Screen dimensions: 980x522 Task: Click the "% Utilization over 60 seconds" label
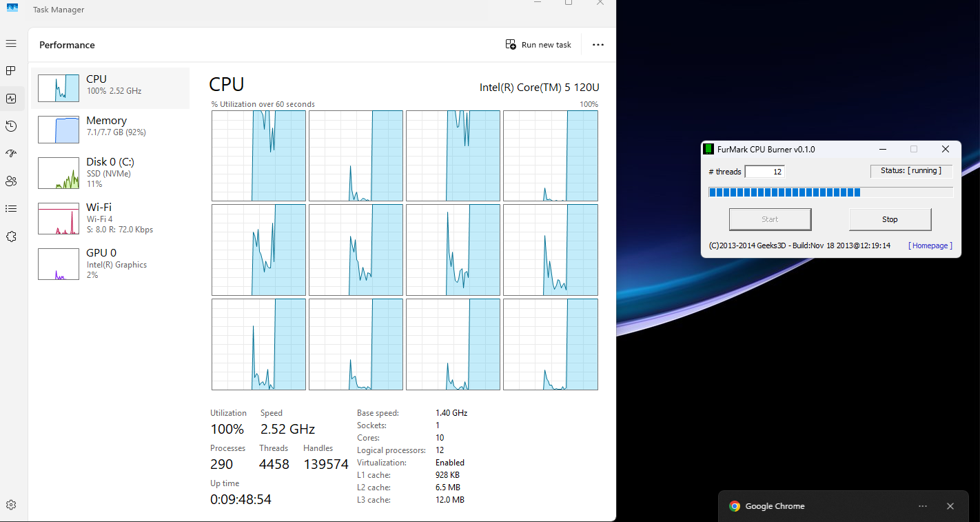point(263,104)
